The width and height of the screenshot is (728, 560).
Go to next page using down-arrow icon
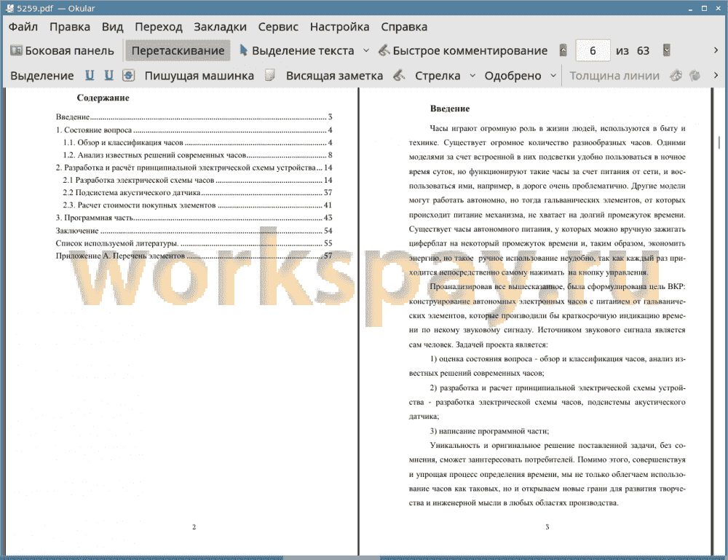pos(667,50)
